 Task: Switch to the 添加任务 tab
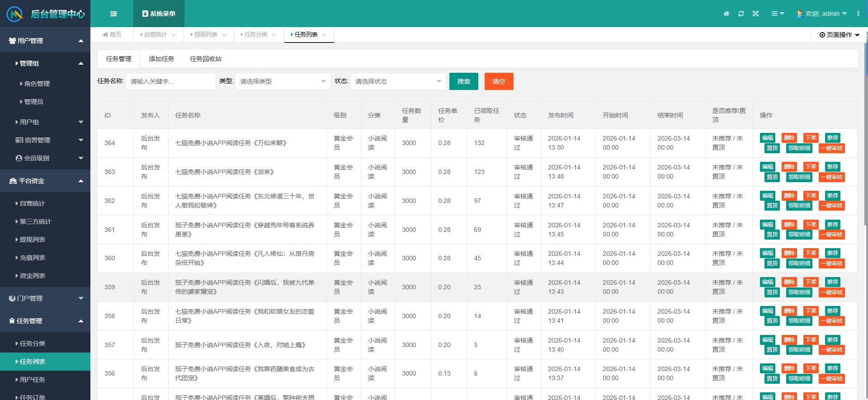(x=161, y=59)
